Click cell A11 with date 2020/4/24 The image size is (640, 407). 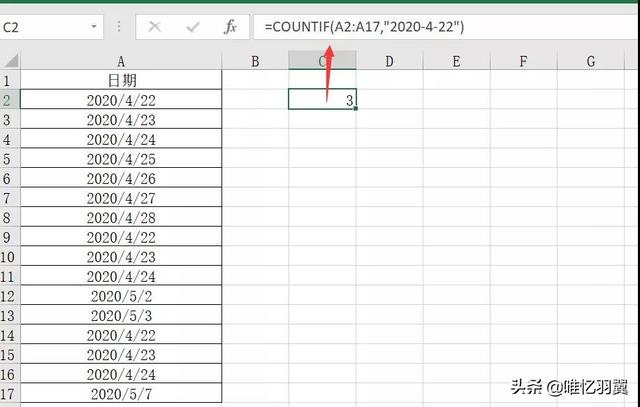[121, 276]
